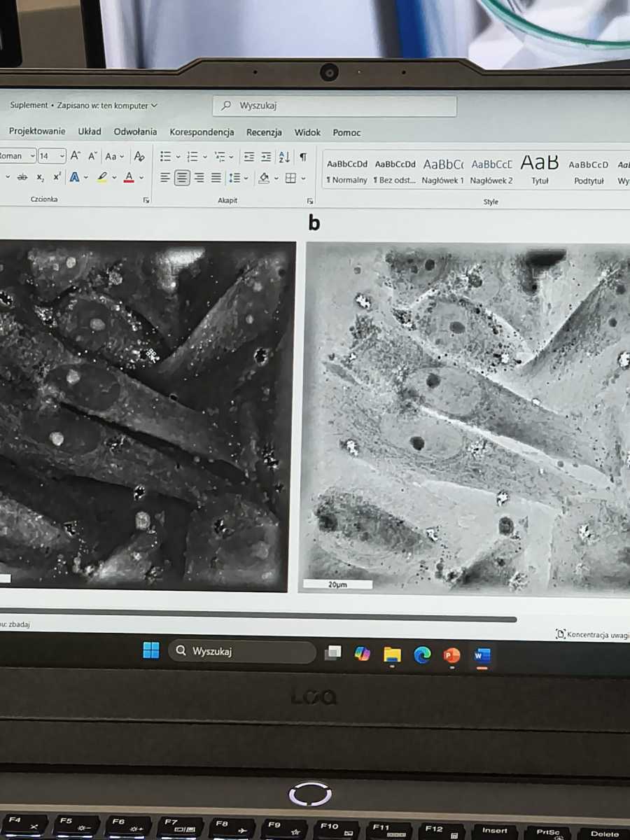The height and width of the screenshot is (840, 630).
Task: Click the Increase Indent icon
Action: (266, 157)
